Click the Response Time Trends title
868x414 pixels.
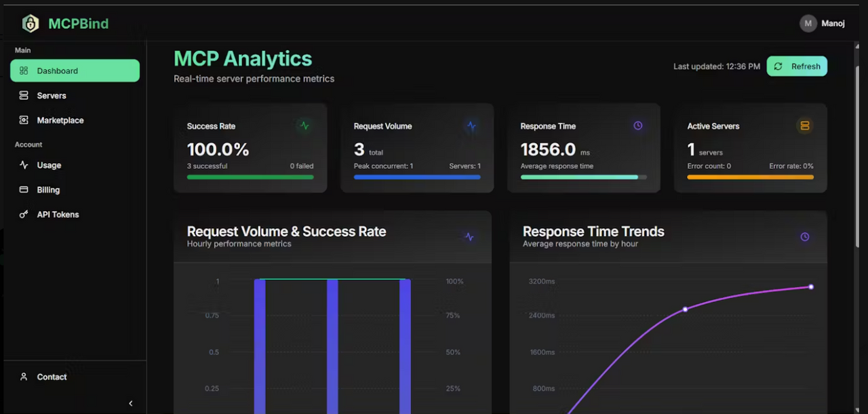point(593,231)
